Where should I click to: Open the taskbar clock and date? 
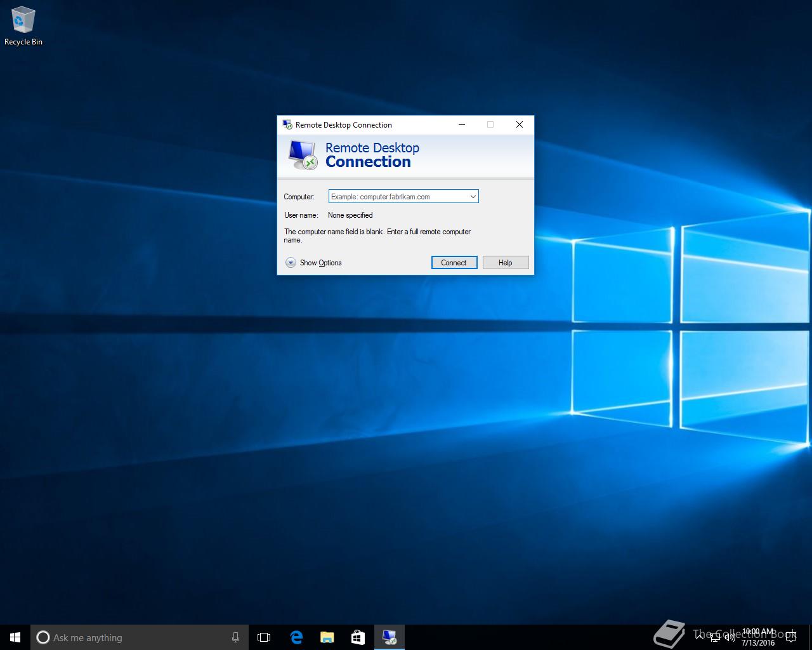pyautogui.click(x=758, y=637)
